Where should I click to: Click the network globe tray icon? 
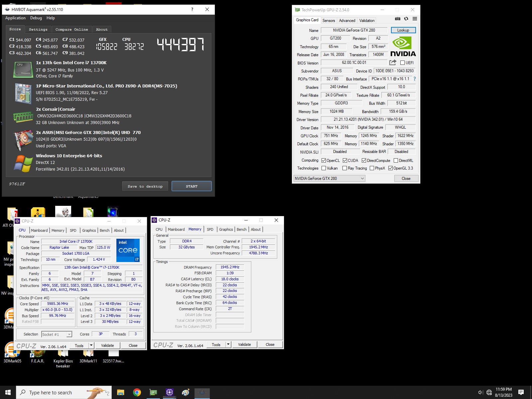(x=489, y=392)
